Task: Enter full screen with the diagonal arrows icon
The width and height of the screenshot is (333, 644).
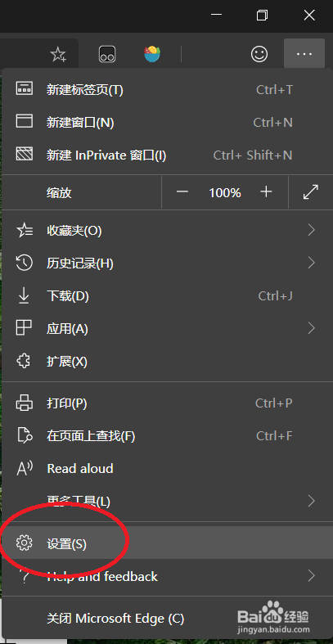Action: point(311,192)
